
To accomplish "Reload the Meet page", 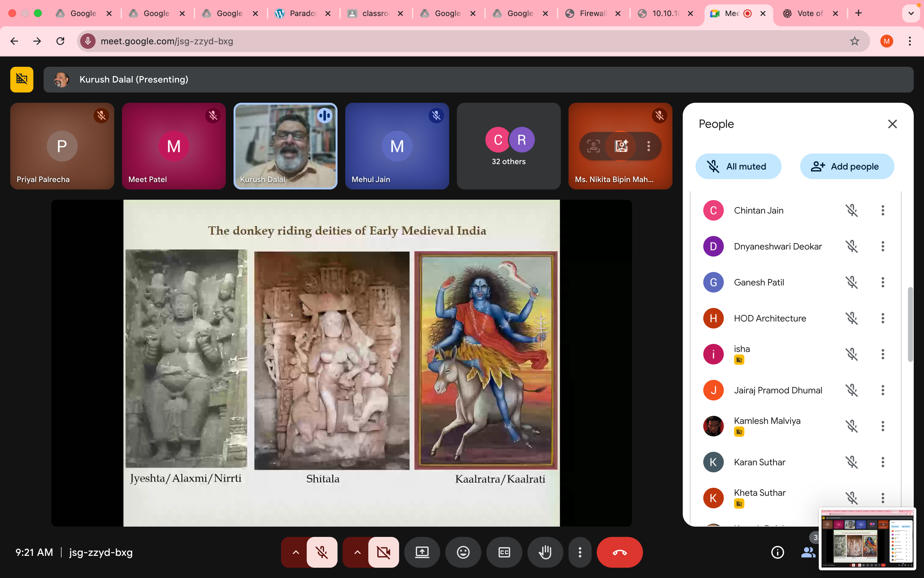I will [60, 41].
